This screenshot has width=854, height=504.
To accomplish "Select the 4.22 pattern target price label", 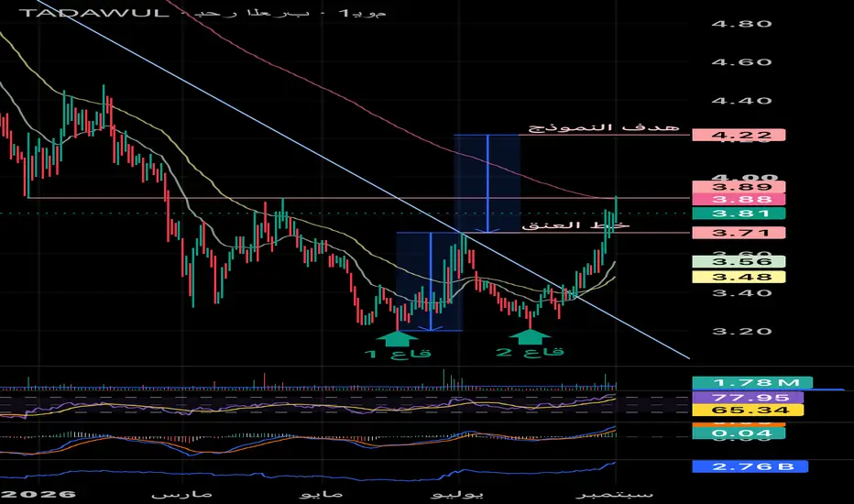I will [739, 135].
